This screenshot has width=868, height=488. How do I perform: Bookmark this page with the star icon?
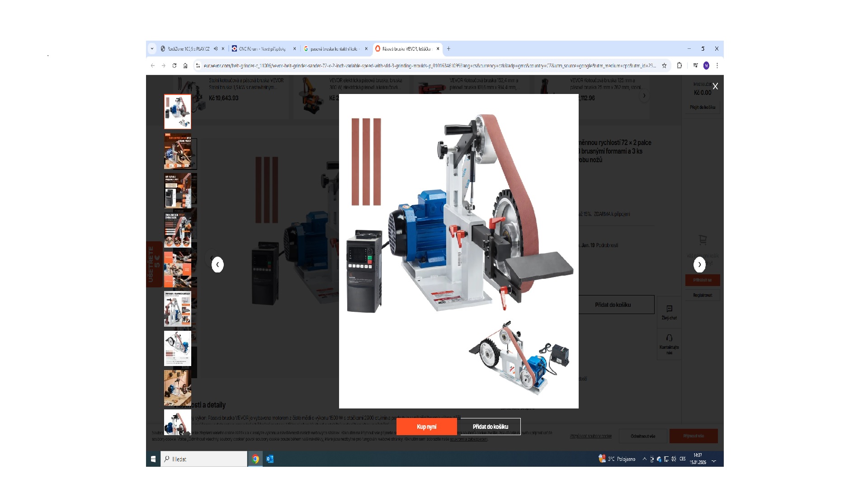click(x=664, y=66)
